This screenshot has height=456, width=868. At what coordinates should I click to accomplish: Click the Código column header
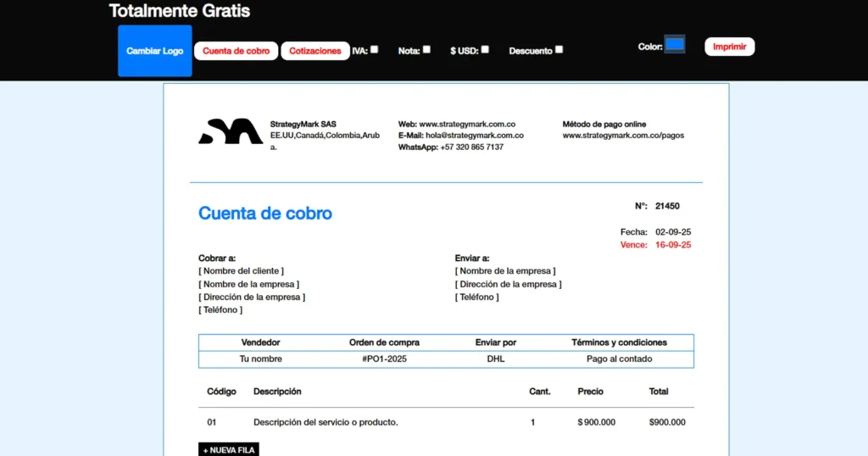click(x=221, y=392)
